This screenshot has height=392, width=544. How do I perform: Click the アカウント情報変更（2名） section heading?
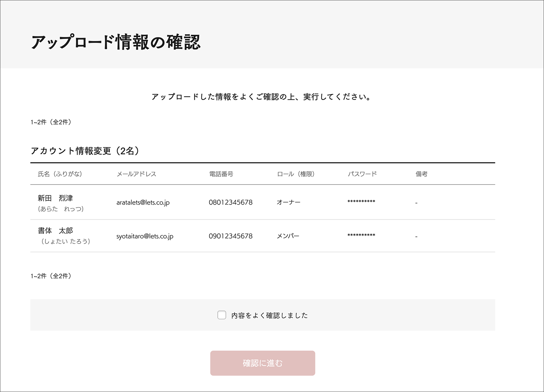(x=85, y=151)
